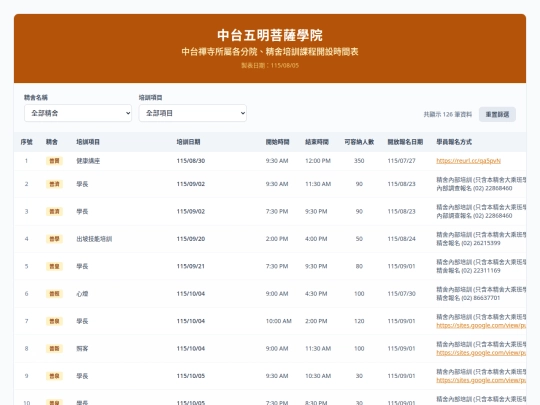Image resolution: width=540 pixels, height=405 pixels.
Task: Click the phone number (02) 86637701 text
Action: pos(481,298)
